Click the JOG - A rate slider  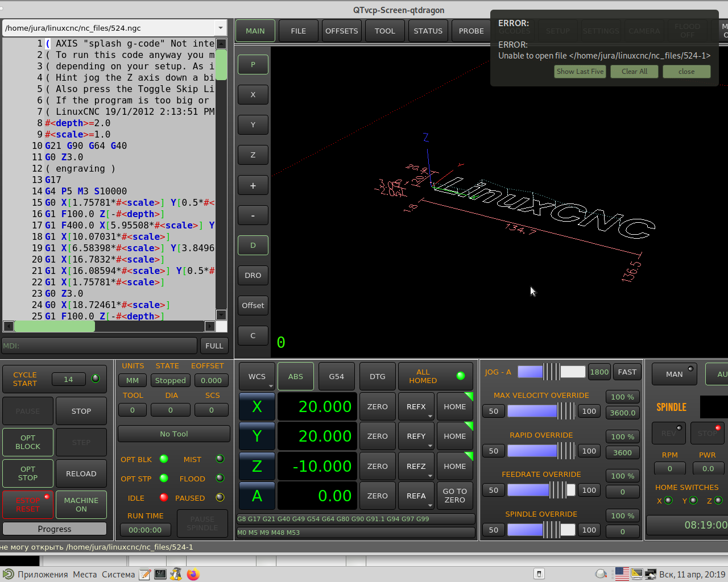[551, 372]
